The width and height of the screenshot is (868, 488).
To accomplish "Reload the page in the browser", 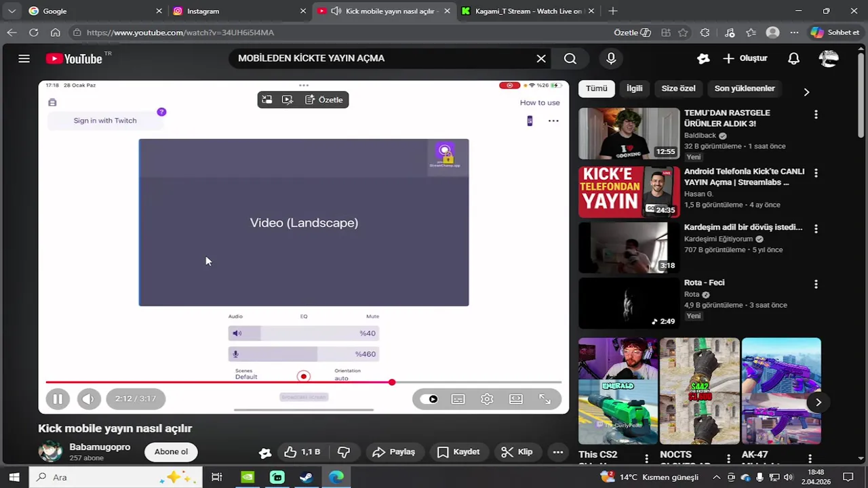I will pos(33,32).
